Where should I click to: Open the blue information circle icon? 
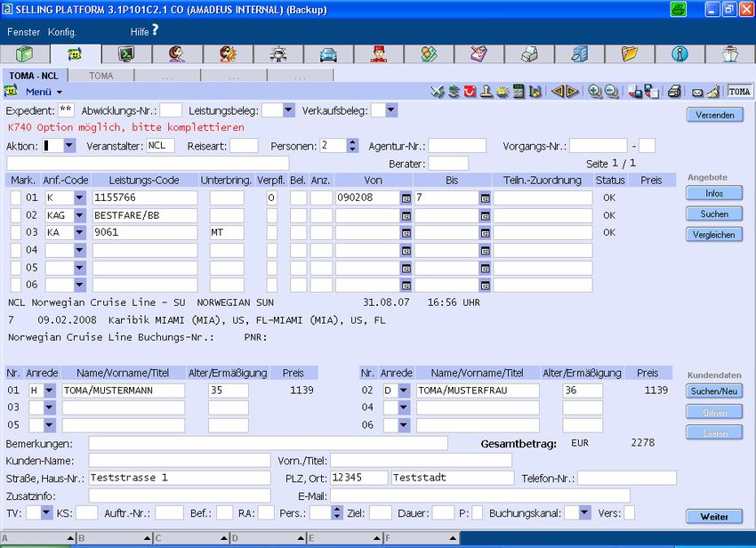(x=680, y=54)
